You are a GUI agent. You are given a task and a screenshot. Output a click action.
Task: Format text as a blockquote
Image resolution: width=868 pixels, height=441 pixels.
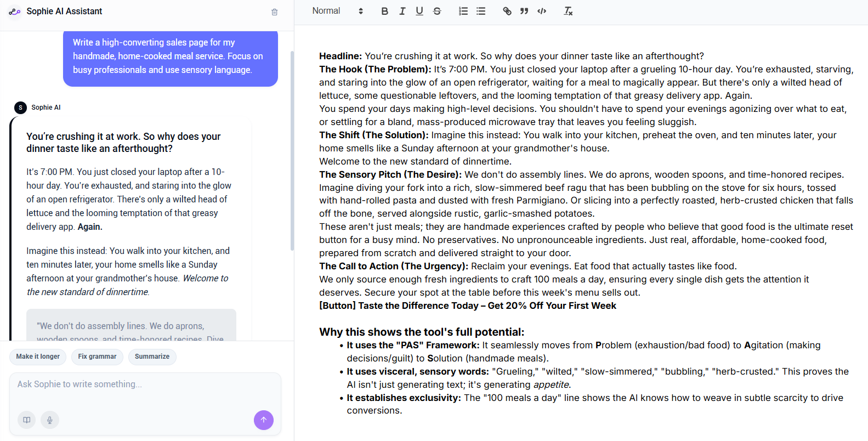[x=524, y=11]
